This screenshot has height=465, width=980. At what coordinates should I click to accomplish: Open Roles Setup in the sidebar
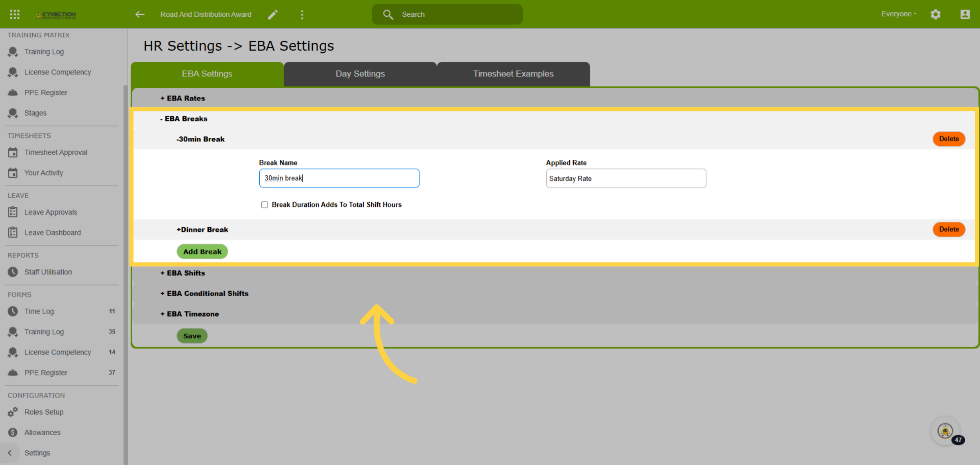[x=44, y=412]
